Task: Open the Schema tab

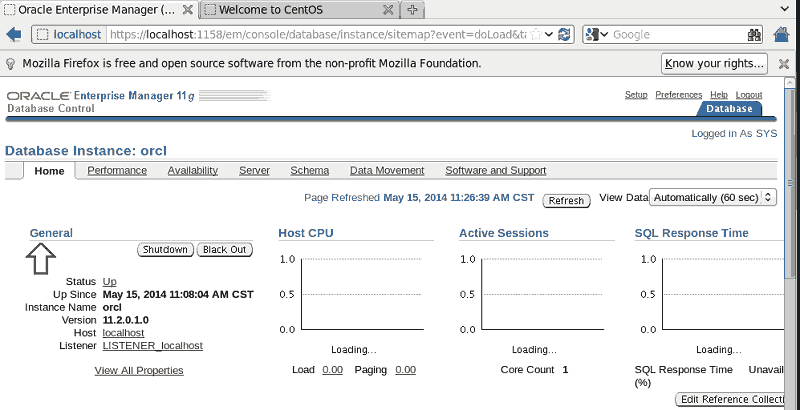Action: (x=310, y=170)
